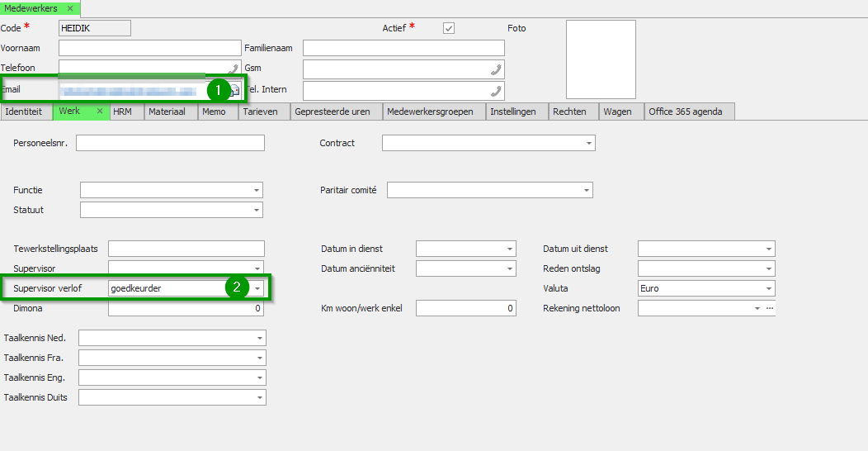The height and width of the screenshot is (451, 868).
Task: Open the Supervisor dropdown
Action: click(257, 268)
